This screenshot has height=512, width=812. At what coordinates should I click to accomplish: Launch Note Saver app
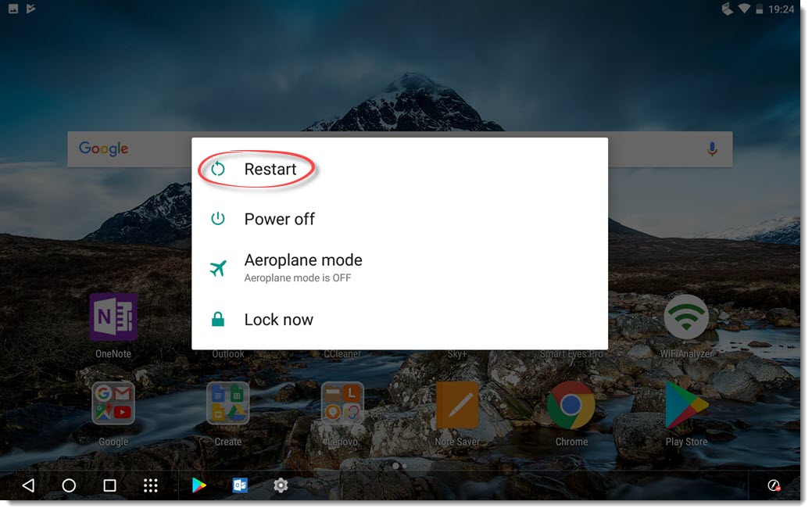pos(457,404)
